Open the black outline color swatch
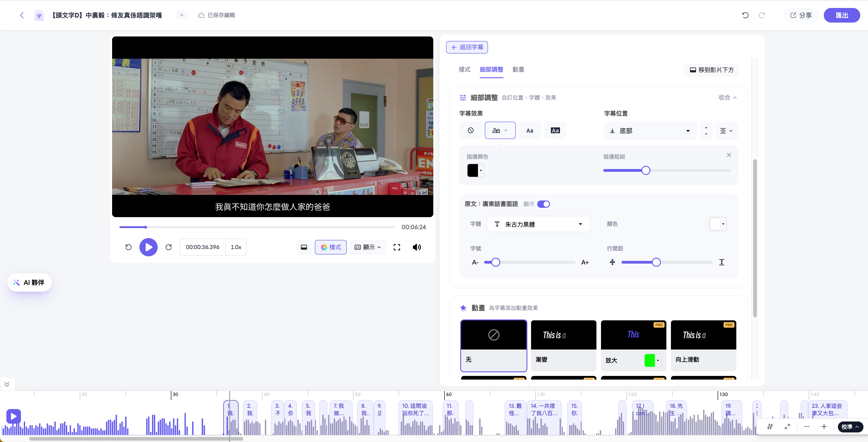The image size is (868, 442). pyautogui.click(x=475, y=170)
